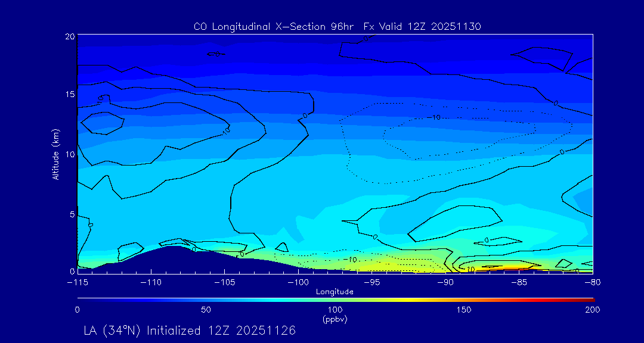Click the altitude tick label 5
The height and width of the screenshot is (343, 644).
(x=72, y=214)
